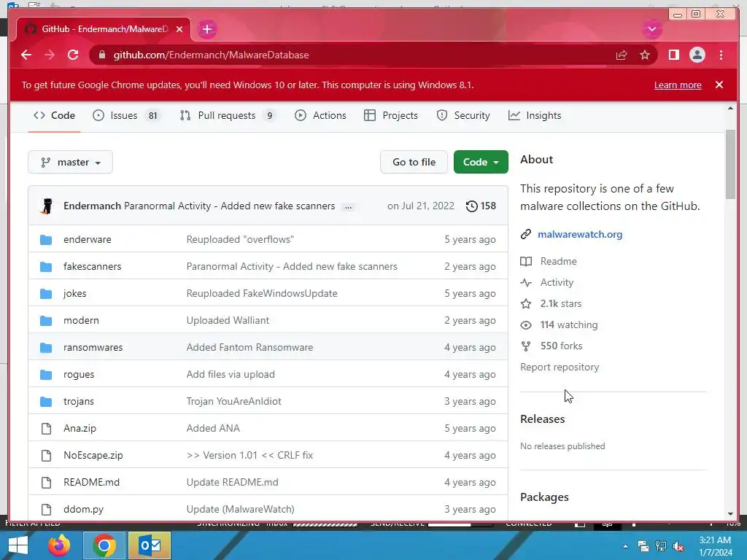
Task: View the 158 commits history
Action: point(481,206)
